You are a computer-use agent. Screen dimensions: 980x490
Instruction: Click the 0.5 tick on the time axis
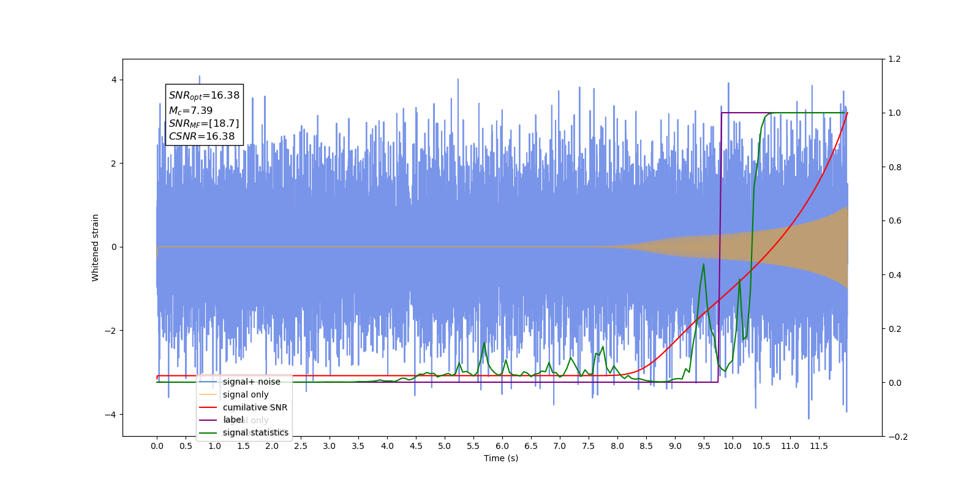tap(186, 446)
